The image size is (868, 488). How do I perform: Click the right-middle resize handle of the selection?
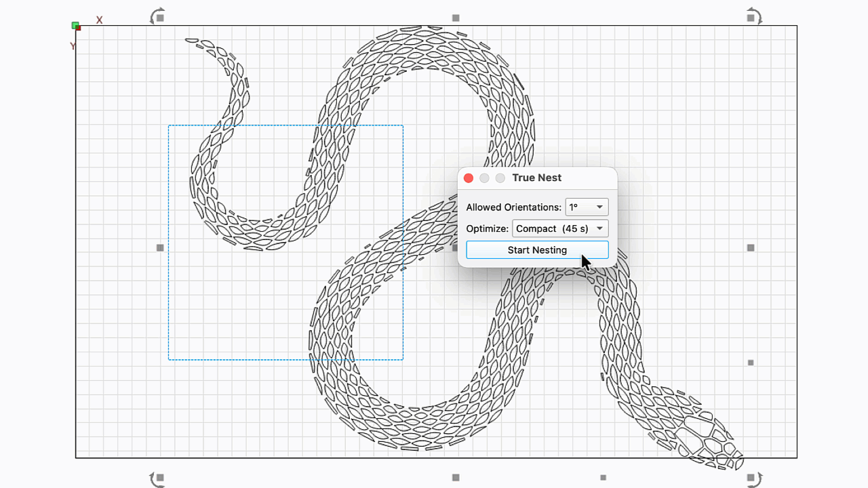(x=751, y=248)
